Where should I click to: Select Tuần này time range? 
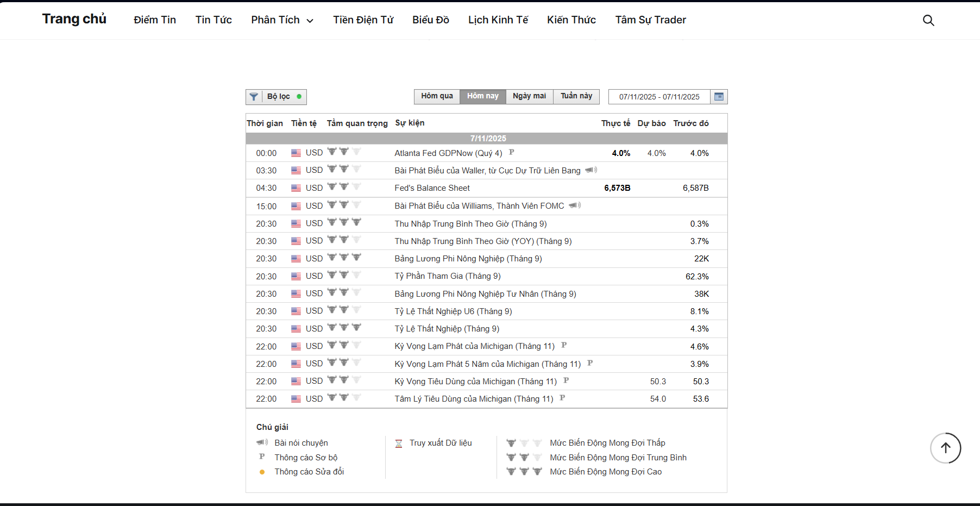(576, 96)
